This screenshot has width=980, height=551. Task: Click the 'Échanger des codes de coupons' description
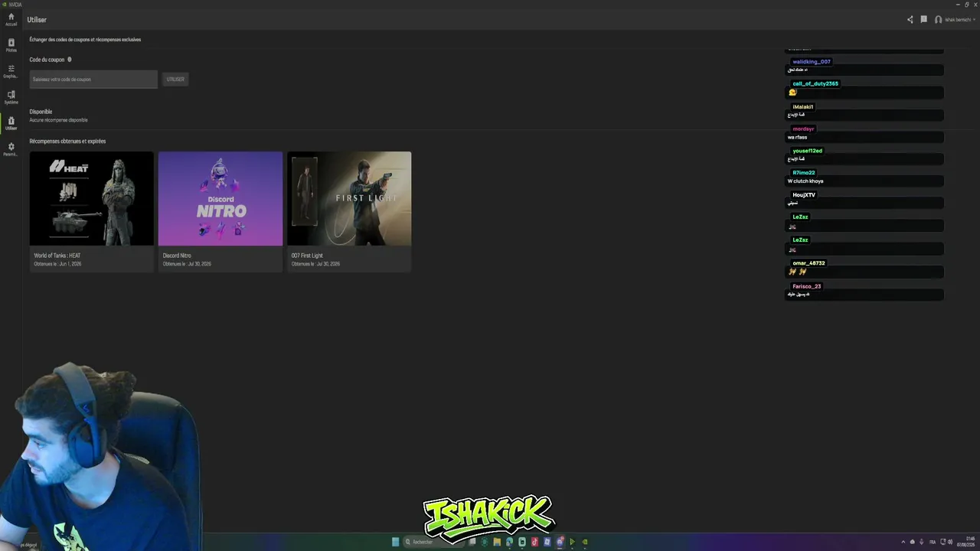(85, 40)
